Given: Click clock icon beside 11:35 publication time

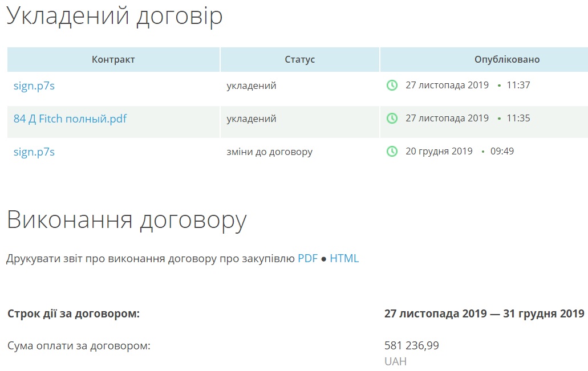Looking at the screenshot, I should pos(392,119).
